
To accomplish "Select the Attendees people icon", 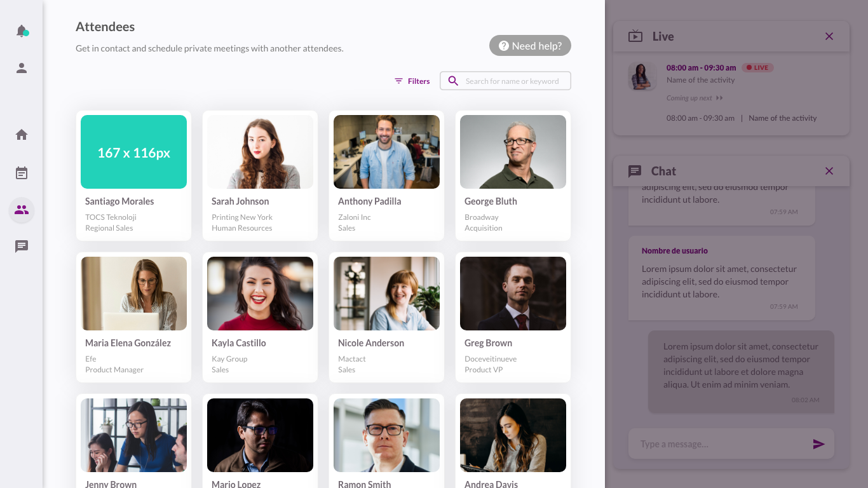I will click(x=22, y=210).
